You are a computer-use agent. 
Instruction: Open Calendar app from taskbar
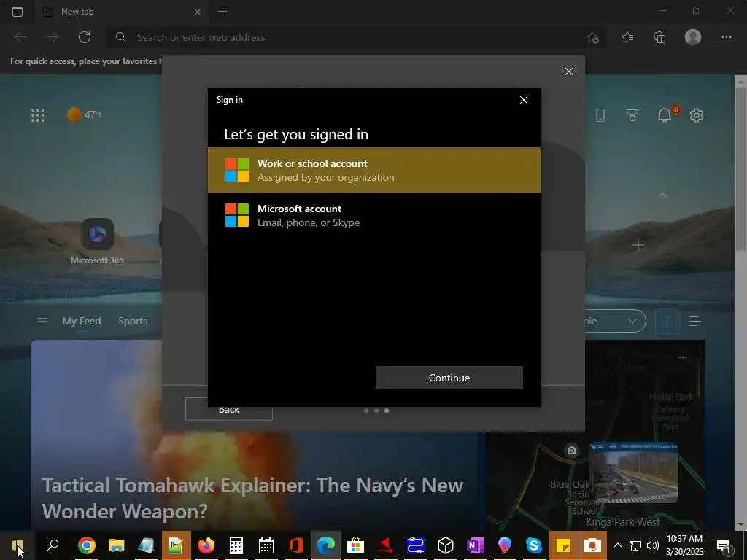266,545
